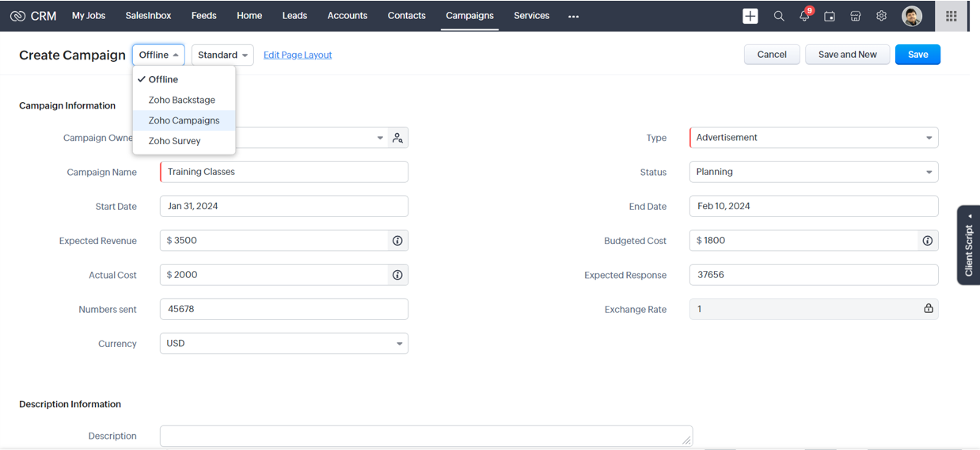Screen dimensions: 980x450
Task: Open the Edit Page Layout link
Action: [298, 55]
